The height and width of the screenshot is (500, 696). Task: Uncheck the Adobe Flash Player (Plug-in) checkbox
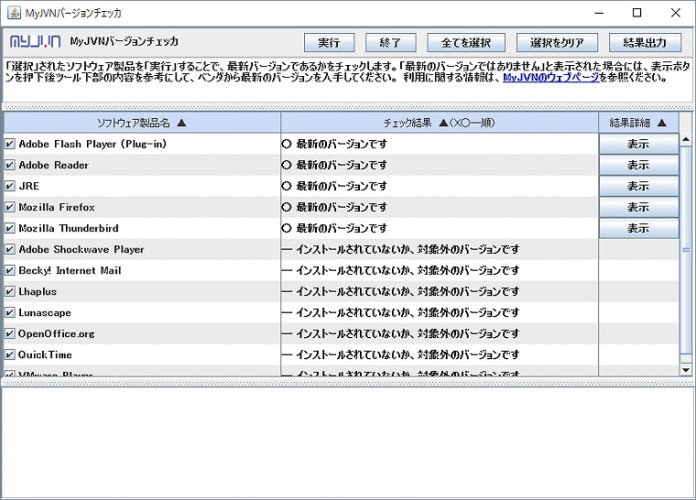10,144
